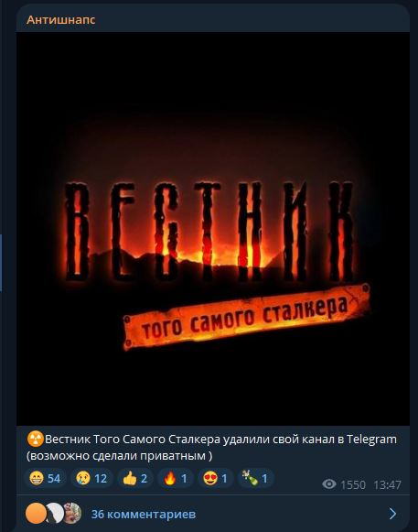
Task: Add the fire emoji reaction
Action: (176, 478)
